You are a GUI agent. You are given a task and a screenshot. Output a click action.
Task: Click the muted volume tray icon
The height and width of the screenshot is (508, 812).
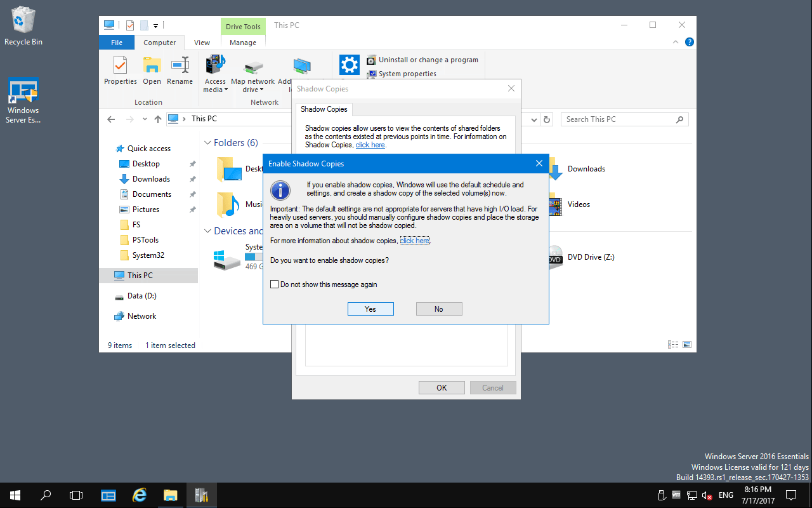click(707, 495)
